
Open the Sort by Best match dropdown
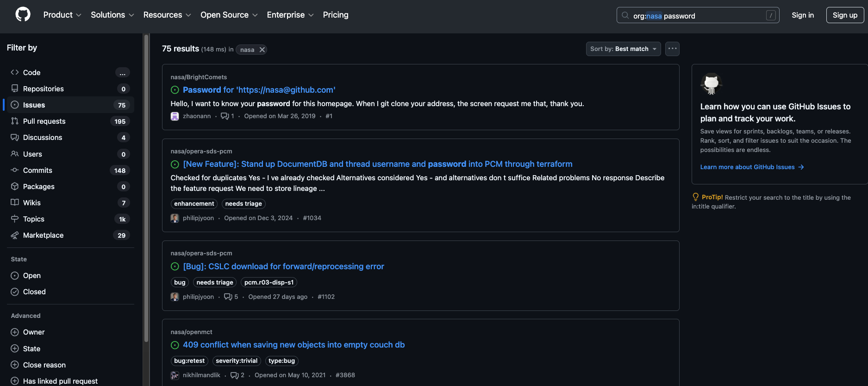tap(623, 49)
